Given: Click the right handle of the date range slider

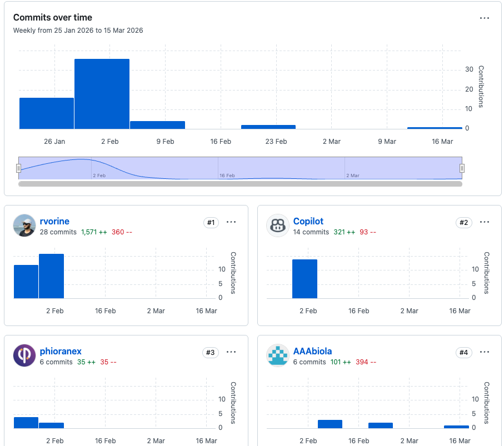Looking at the screenshot, I should tap(462, 168).
